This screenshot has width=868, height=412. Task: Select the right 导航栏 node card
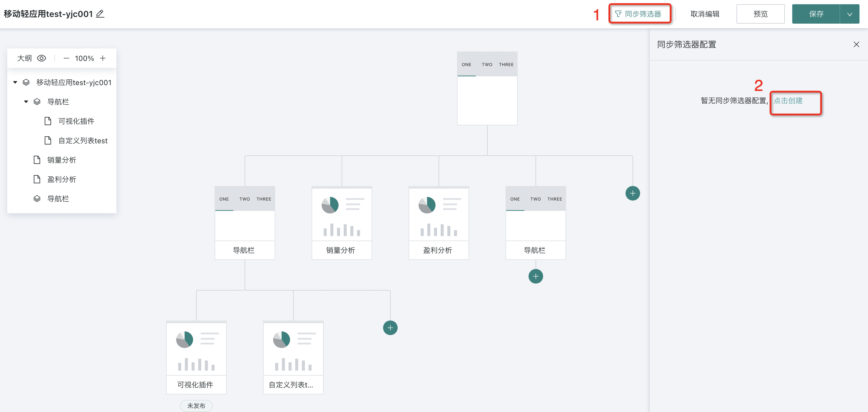tap(536, 223)
